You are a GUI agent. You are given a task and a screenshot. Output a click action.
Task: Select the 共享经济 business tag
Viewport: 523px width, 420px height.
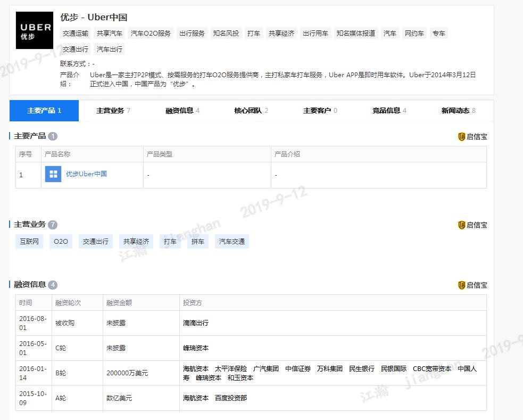point(136,241)
